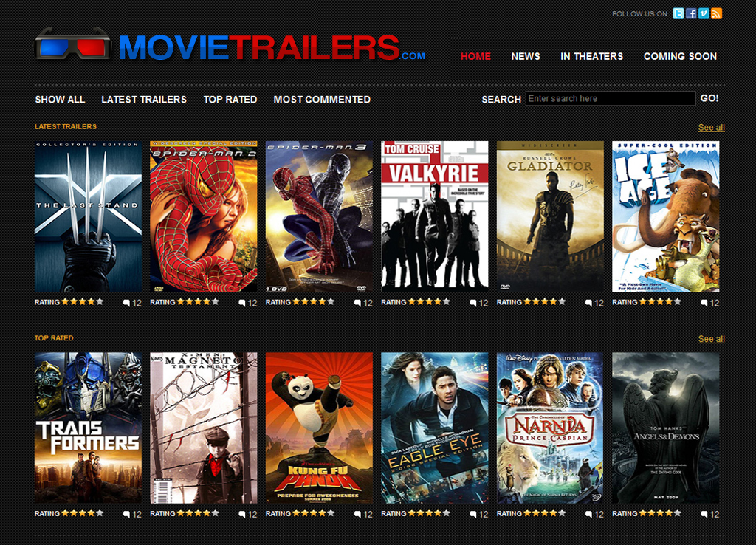Click the FOLLOW US ON label
This screenshot has height=545, width=756.
[x=640, y=13]
